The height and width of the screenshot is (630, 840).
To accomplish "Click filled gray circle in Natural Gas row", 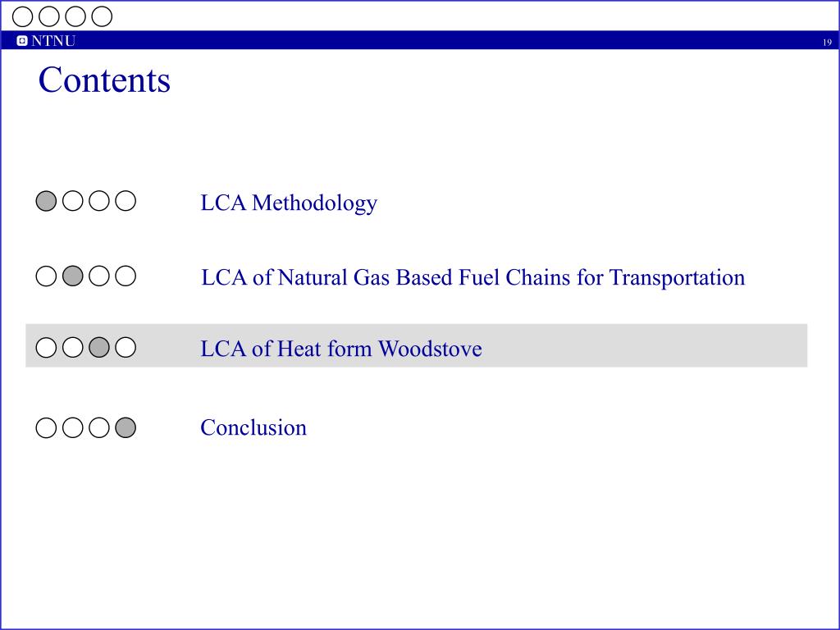I will 73,276.
